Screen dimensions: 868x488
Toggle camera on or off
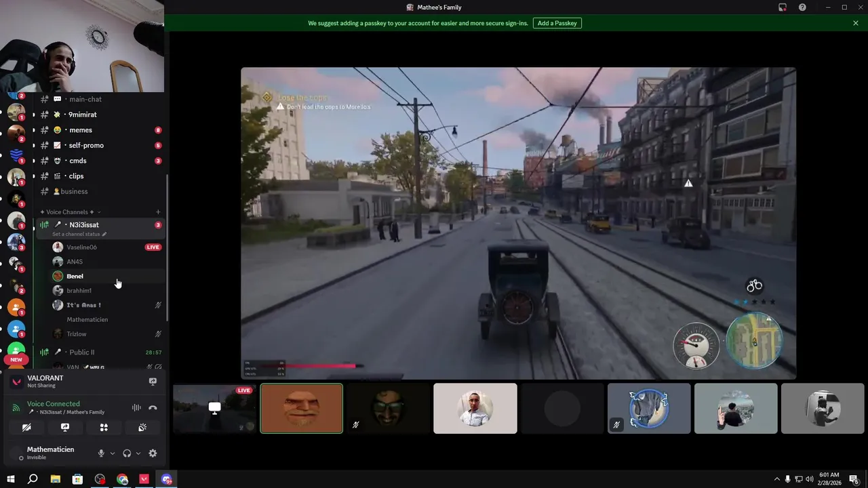pos(26,428)
